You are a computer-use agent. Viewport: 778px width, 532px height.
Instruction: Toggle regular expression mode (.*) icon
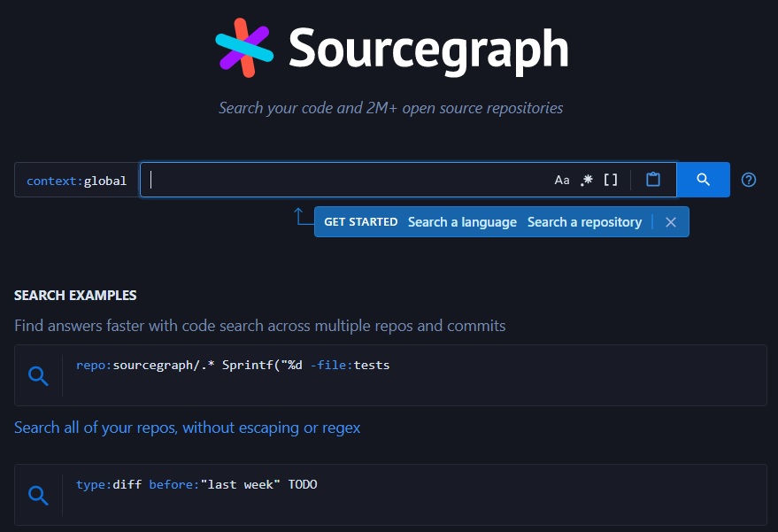pos(587,180)
